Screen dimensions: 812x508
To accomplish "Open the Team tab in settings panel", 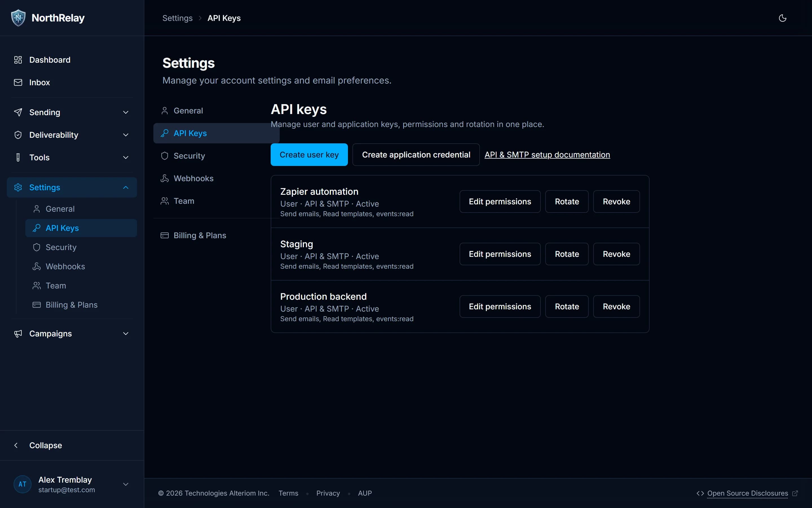I will coord(217,201).
